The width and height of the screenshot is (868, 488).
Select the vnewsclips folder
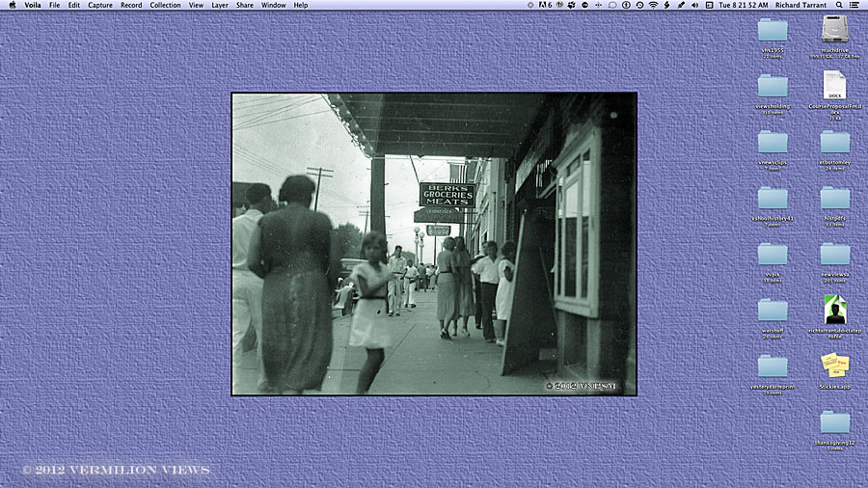click(x=773, y=142)
